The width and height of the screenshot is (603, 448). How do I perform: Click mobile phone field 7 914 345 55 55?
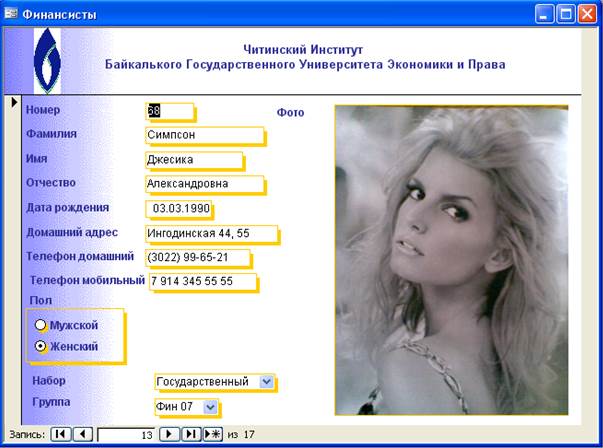(x=203, y=281)
